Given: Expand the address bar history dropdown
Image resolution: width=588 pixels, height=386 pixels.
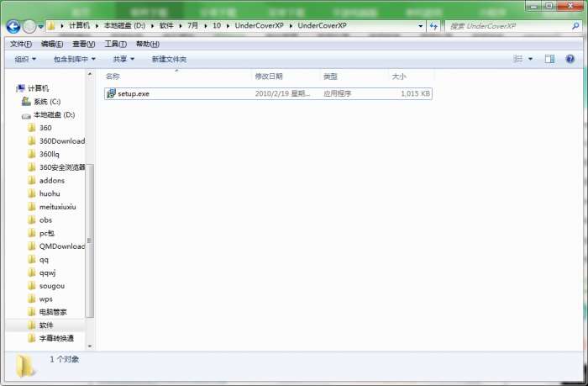Looking at the screenshot, I should pos(420,26).
